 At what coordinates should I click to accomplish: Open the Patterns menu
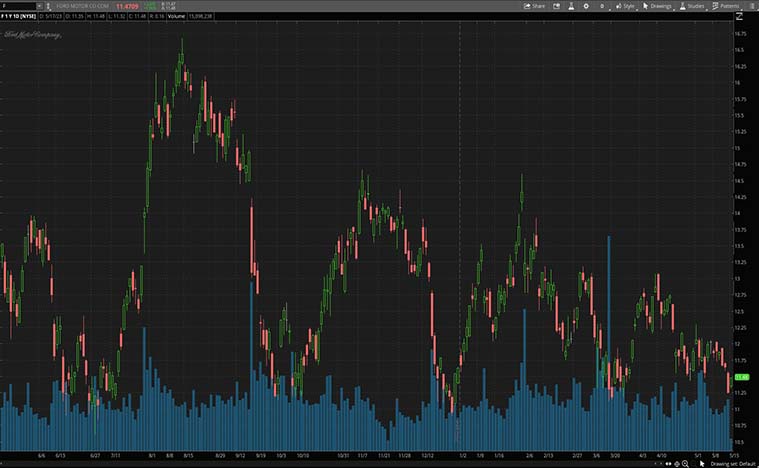tap(726, 6)
